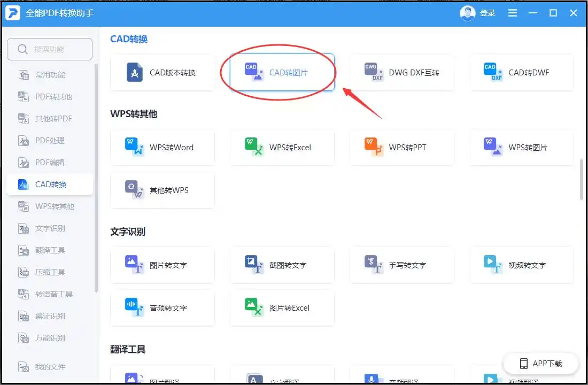
Task: Click the app logo in title bar
Action: coord(13,13)
